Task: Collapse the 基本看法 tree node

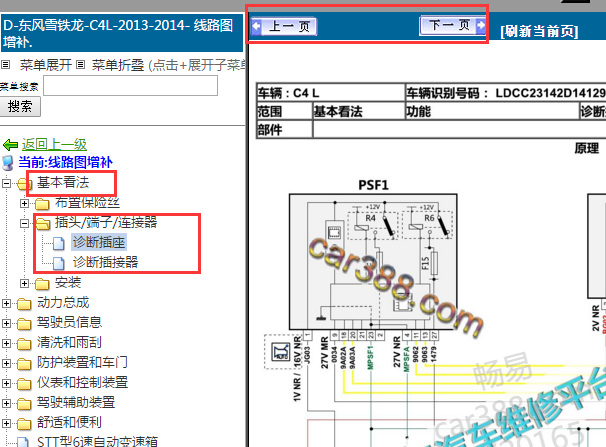Action: click(x=7, y=183)
